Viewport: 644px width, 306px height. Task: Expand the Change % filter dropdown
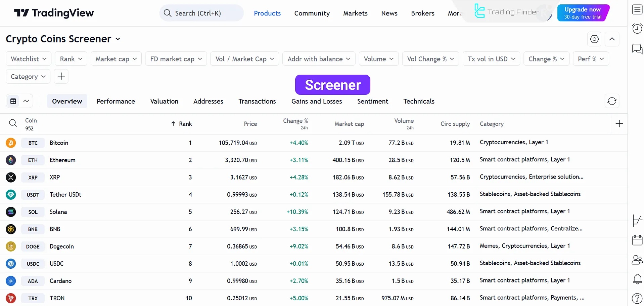click(x=546, y=59)
